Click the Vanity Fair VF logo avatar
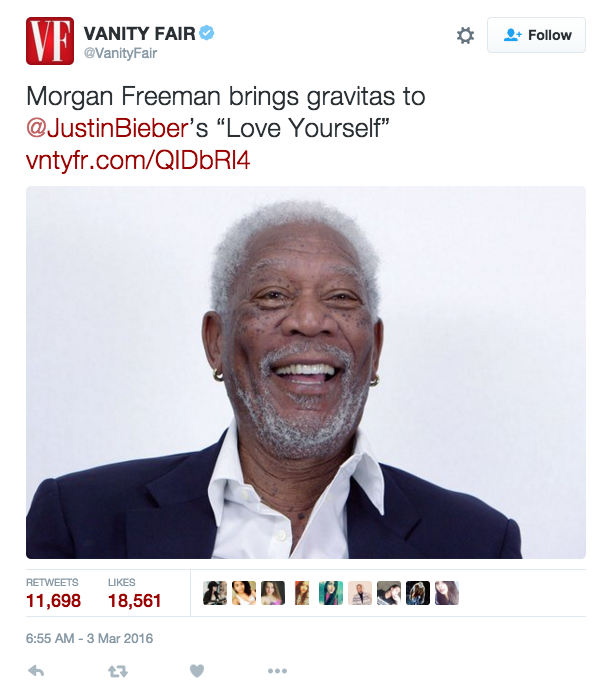Viewport: 607px width, 687px height. [50, 41]
